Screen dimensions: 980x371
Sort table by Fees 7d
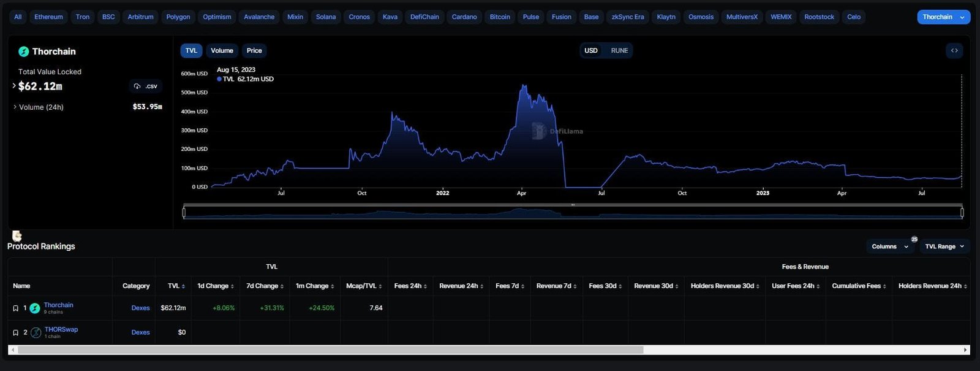[x=510, y=286]
